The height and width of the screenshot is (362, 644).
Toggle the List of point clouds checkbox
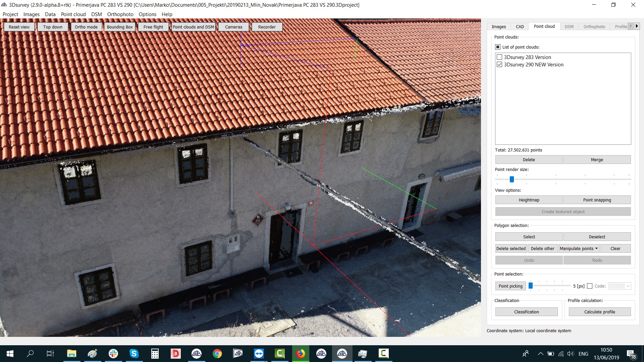pyautogui.click(x=498, y=47)
